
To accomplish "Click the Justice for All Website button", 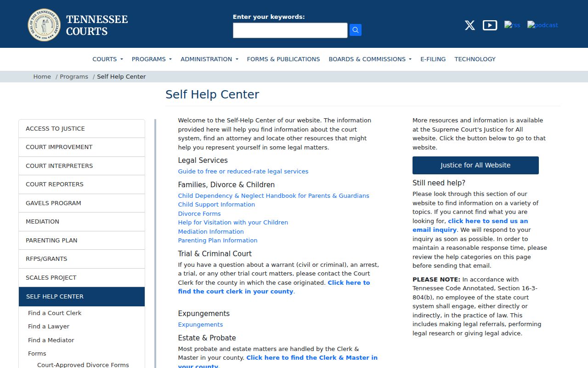I will (x=475, y=165).
